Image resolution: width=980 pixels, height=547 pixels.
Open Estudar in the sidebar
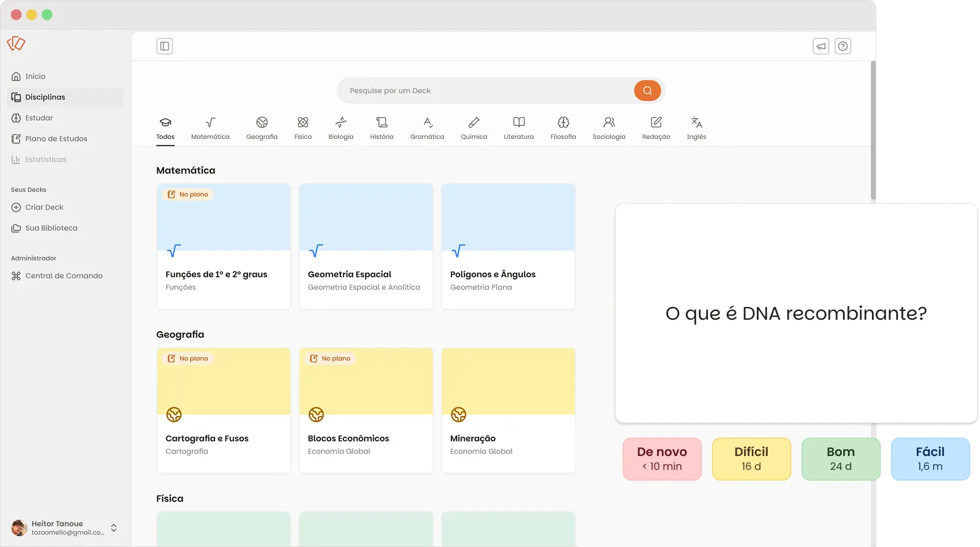pyautogui.click(x=65, y=118)
